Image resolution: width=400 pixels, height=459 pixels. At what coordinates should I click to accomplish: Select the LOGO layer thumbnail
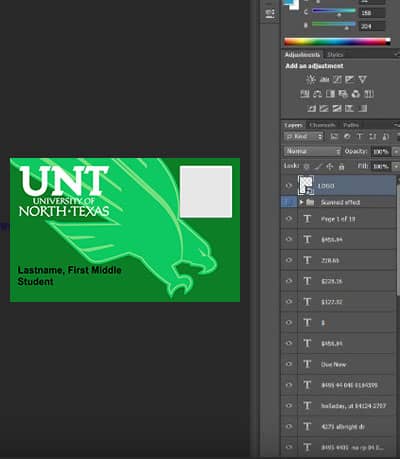point(306,185)
